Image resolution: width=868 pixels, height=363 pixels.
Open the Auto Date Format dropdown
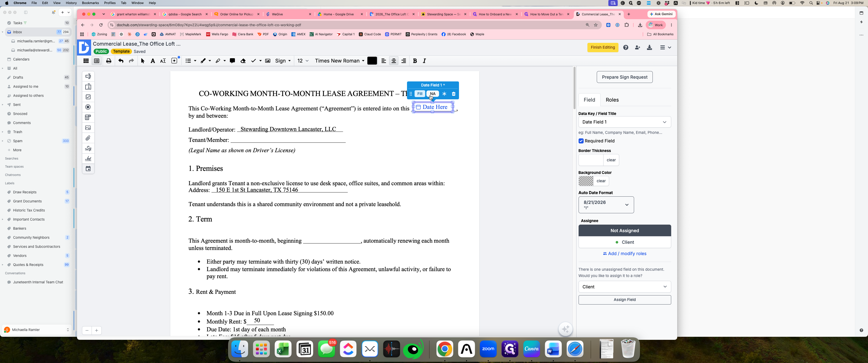coord(606,205)
